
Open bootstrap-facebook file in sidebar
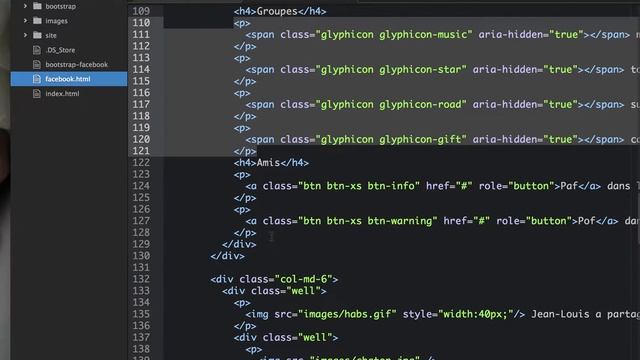pyautogui.click(x=77, y=64)
